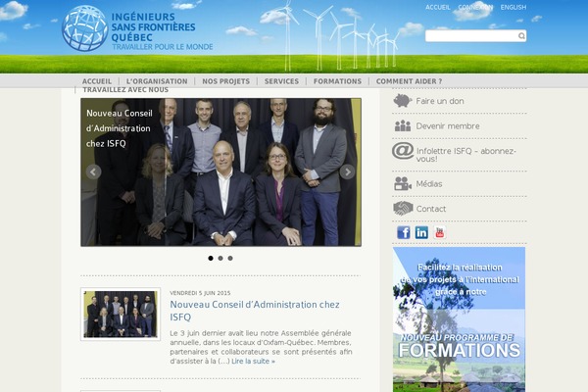Open the Accueil menu item in navigation bar

click(97, 81)
